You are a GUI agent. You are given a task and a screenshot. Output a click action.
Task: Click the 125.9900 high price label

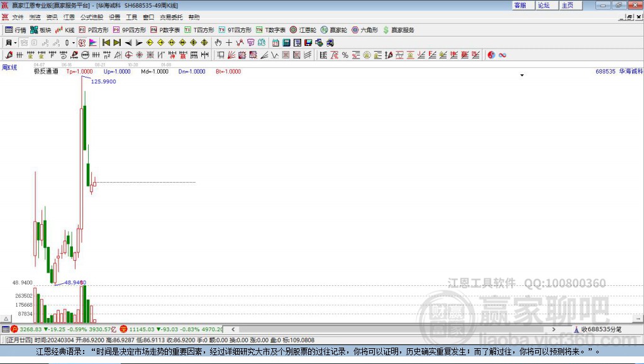click(104, 81)
